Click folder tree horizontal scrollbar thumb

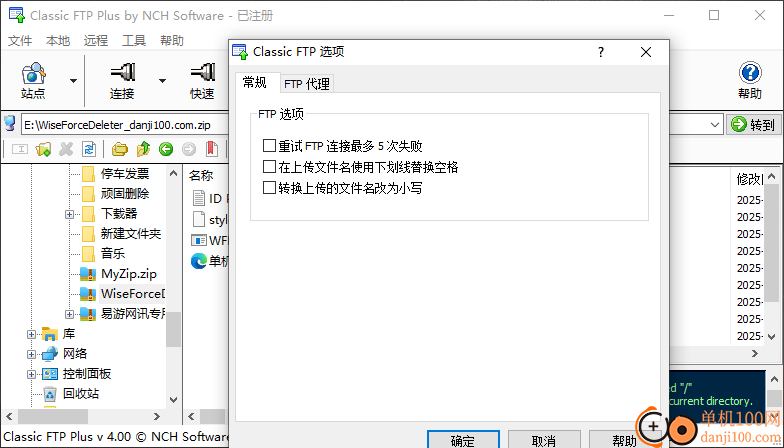pyautogui.click(x=53, y=416)
